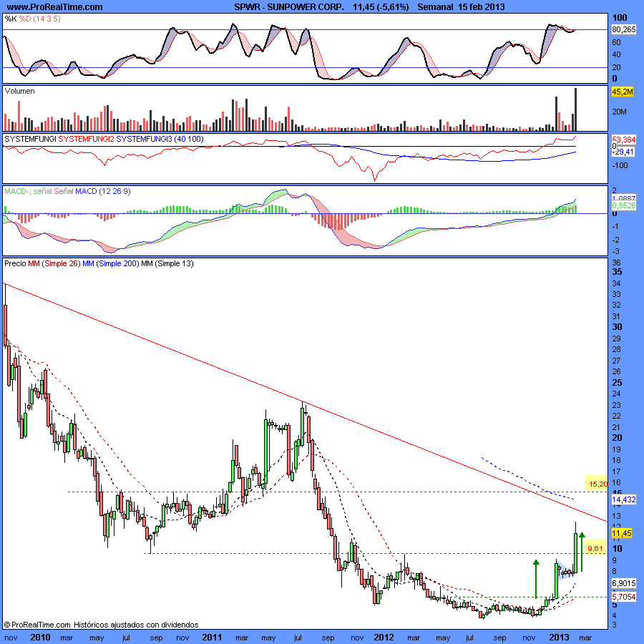Click the -100 axis label
Viewport: 644px width, 644px height.
(x=620, y=165)
